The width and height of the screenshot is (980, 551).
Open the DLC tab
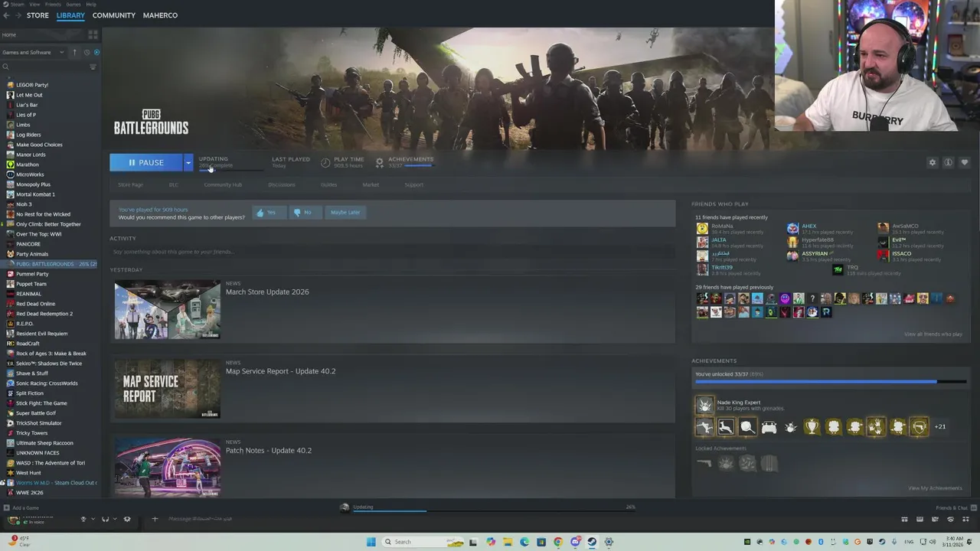pos(173,184)
